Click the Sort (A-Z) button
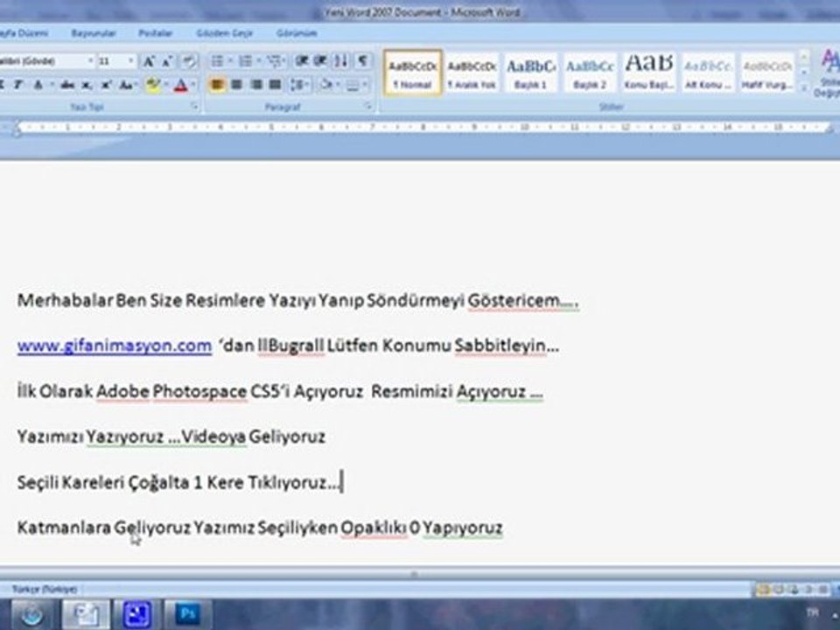The image size is (840, 630). pyautogui.click(x=341, y=61)
